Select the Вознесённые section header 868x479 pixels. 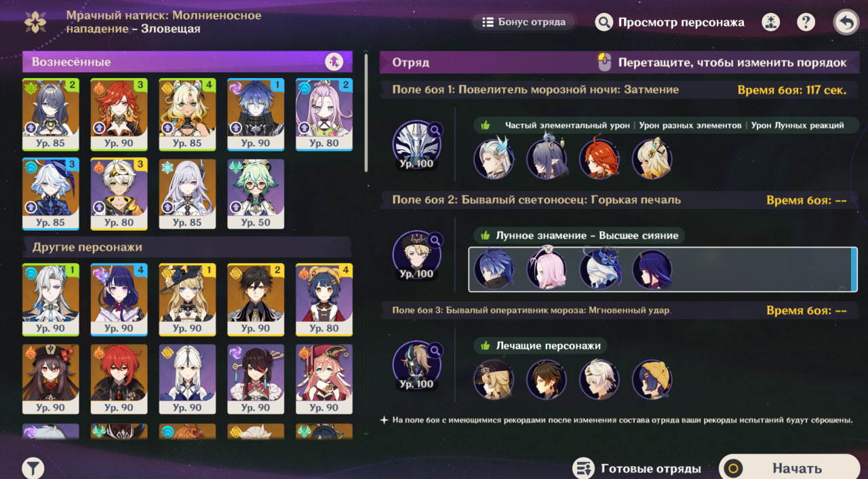pos(187,62)
